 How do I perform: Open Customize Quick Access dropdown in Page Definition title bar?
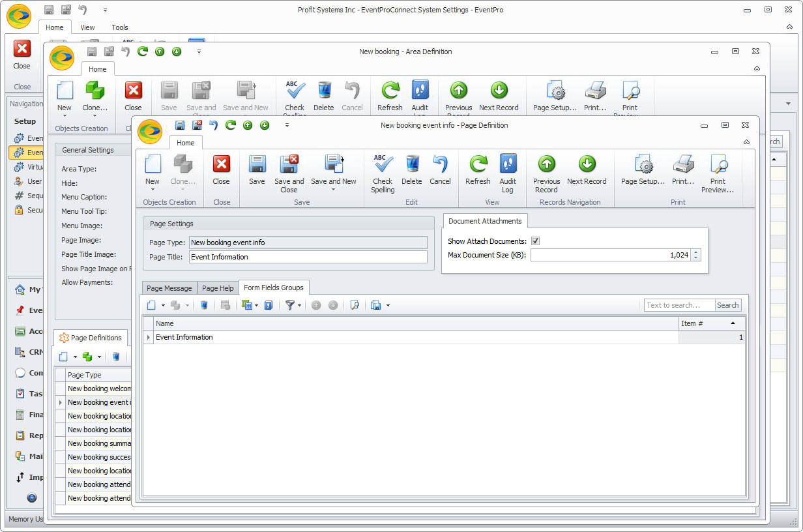(287, 125)
